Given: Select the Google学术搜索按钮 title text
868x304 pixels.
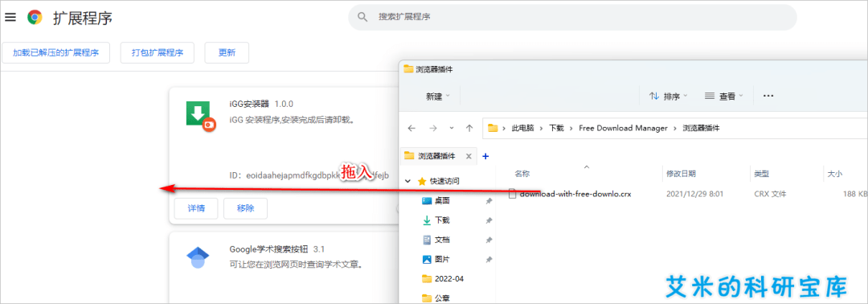Looking at the screenshot, I should pos(269,249).
